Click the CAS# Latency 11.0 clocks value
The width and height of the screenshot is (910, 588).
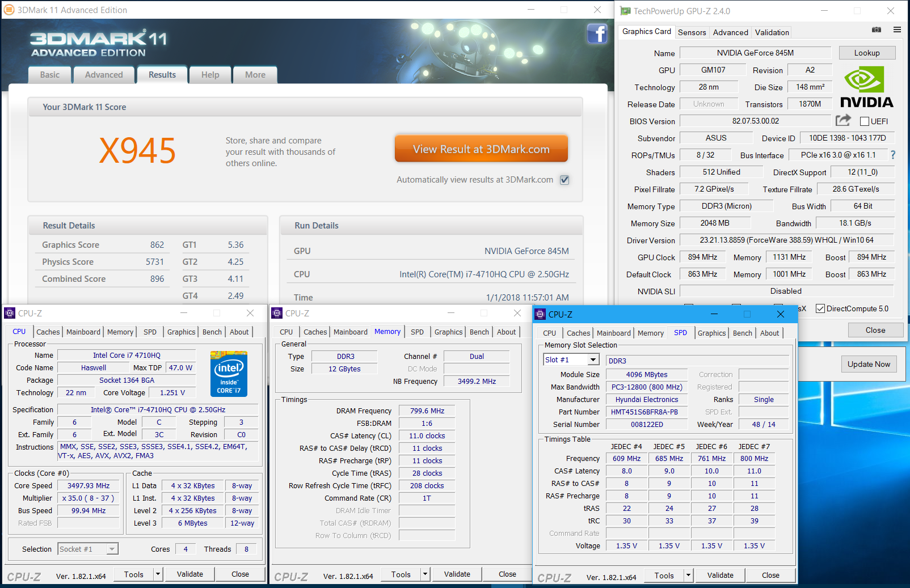pyautogui.click(x=427, y=436)
